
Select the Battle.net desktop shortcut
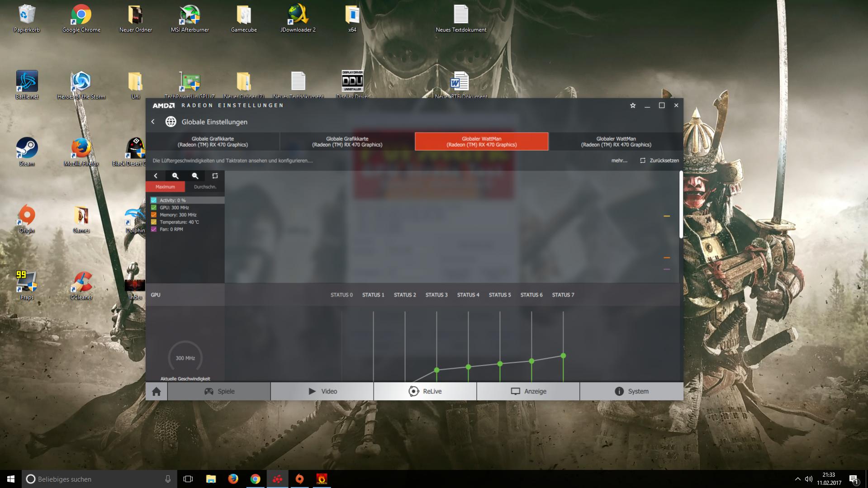27,85
